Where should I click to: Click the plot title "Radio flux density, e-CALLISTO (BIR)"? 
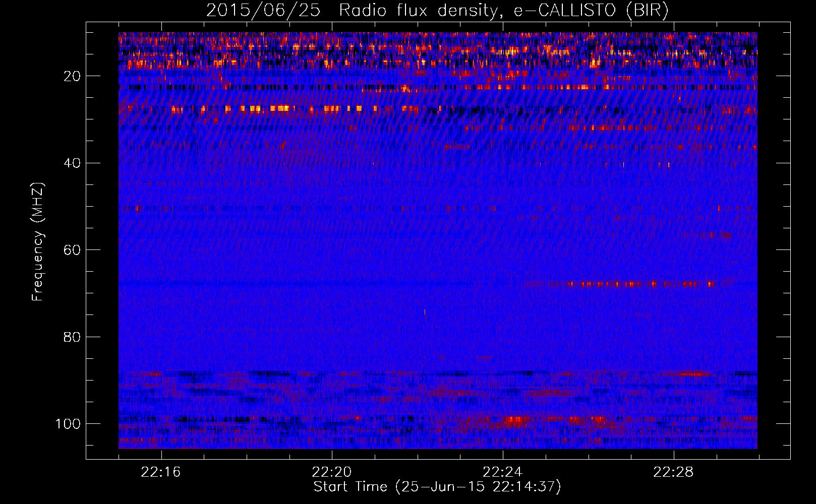pos(504,11)
